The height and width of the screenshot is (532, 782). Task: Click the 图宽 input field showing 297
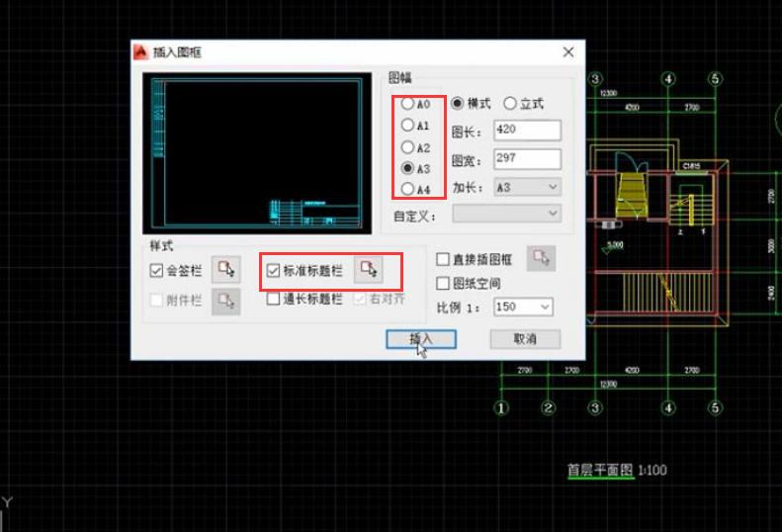[x=527, y=159]
